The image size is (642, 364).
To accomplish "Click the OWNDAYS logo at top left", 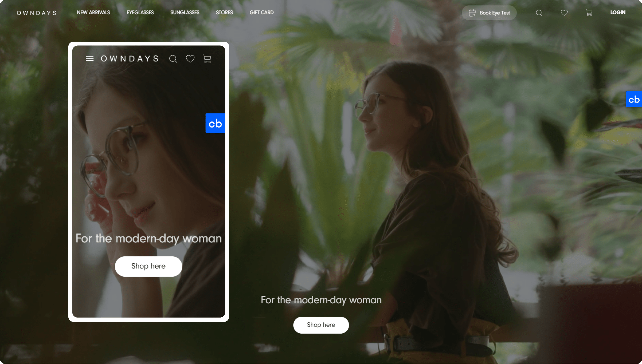I will [37, 13].
